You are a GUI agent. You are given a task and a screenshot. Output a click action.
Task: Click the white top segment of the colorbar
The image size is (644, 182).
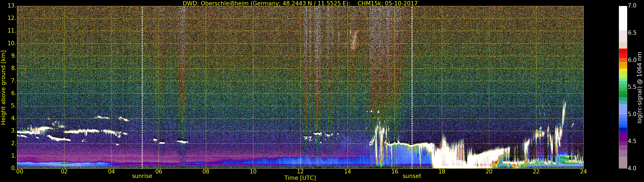click(623, 18)
